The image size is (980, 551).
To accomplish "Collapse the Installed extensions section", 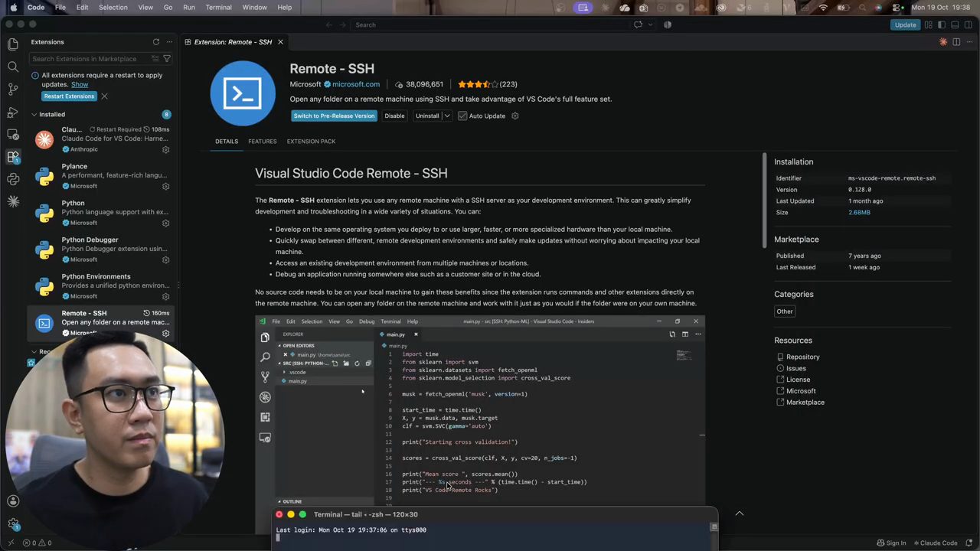I will 34,115.
